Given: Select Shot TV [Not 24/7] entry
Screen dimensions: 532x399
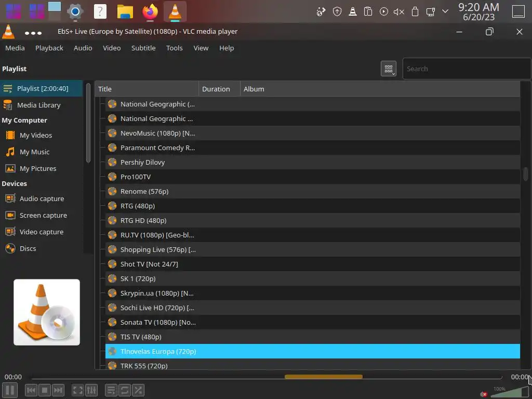Looking at the screenshot, I should pyautogui.click(x=312, y=264).
